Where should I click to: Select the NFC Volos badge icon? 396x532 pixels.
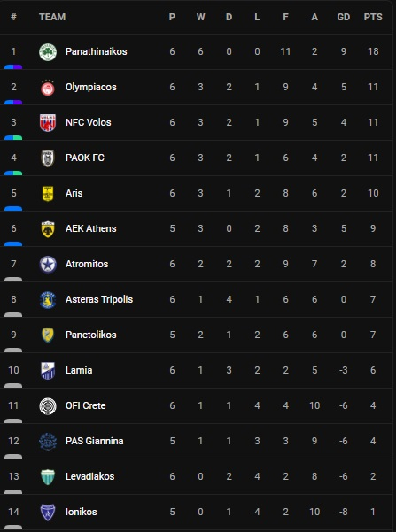48,123
